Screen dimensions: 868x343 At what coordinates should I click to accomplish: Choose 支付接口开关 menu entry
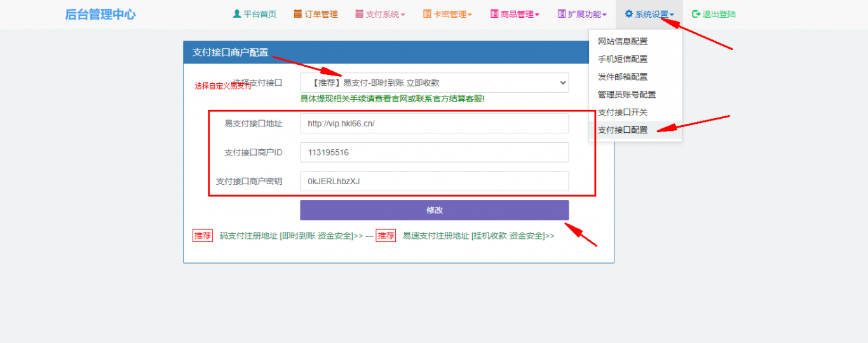click(623, 112)
